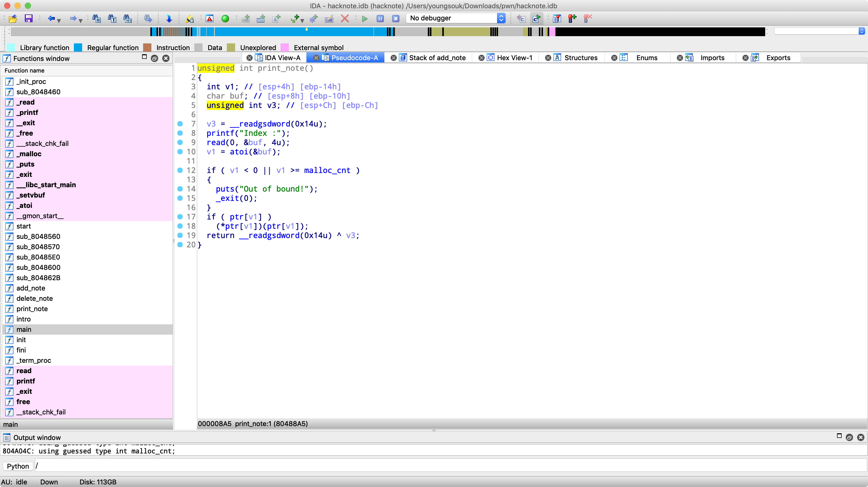The height and width of the screenshot is (487, 868).
Task: Switch to the IDA View-A tab
Action: [x=282, y=58]
